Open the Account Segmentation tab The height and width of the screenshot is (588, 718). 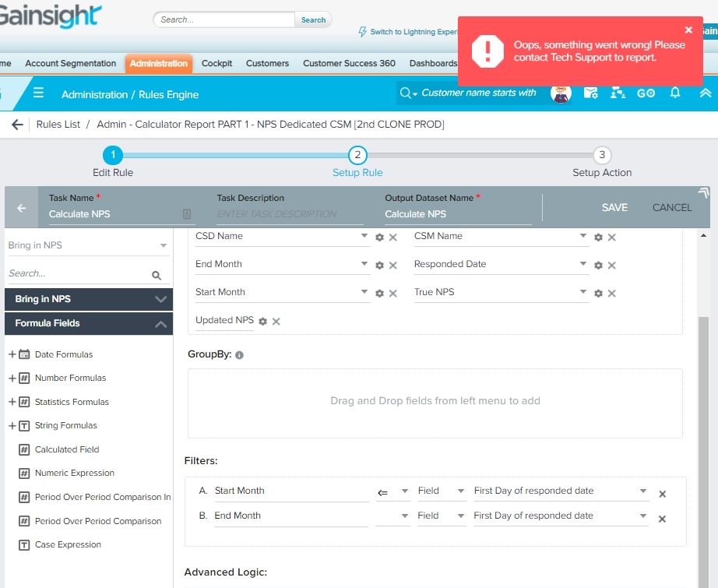(x=71, y=63)
